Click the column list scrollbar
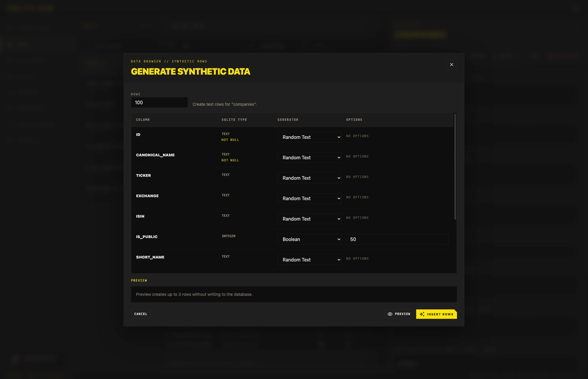This screenshot has width=588, height=379. click(x=455, y=166)
